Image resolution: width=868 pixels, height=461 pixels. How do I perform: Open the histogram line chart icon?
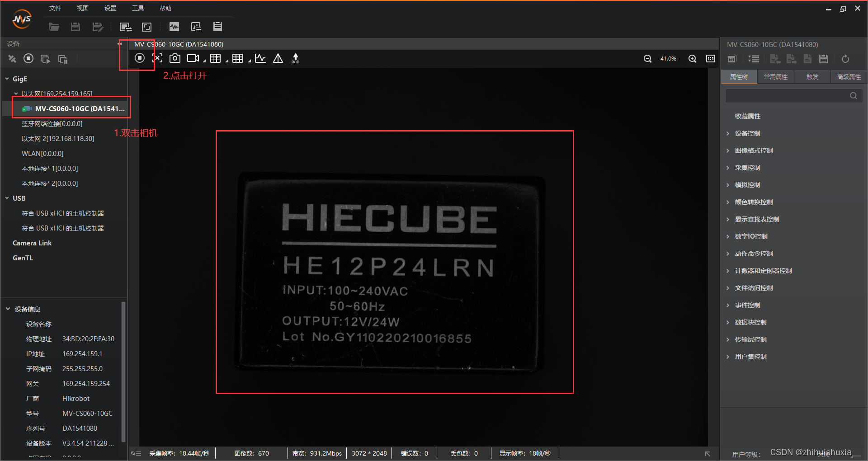260,58
